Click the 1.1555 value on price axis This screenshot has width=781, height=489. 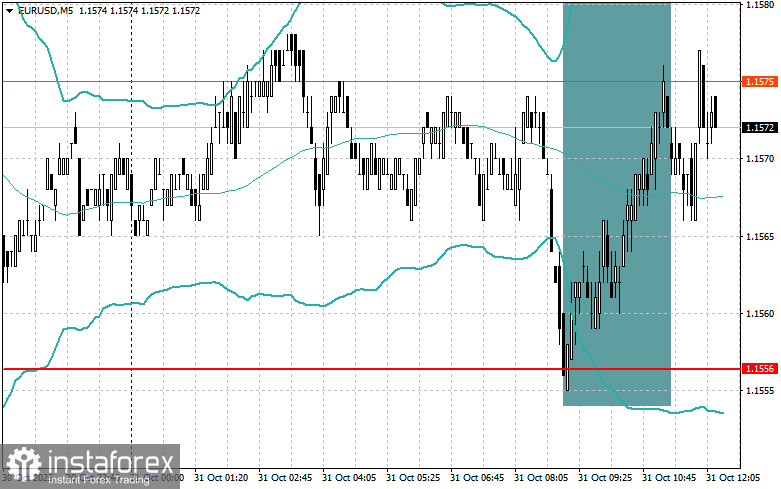pyautogui.click(x=760, y=390)
